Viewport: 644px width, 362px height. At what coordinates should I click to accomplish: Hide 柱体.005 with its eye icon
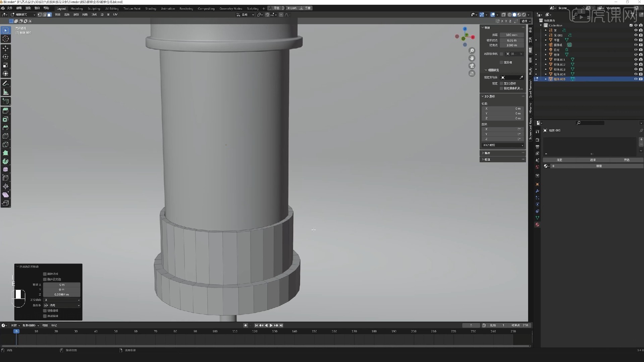(x=636, y=79)
